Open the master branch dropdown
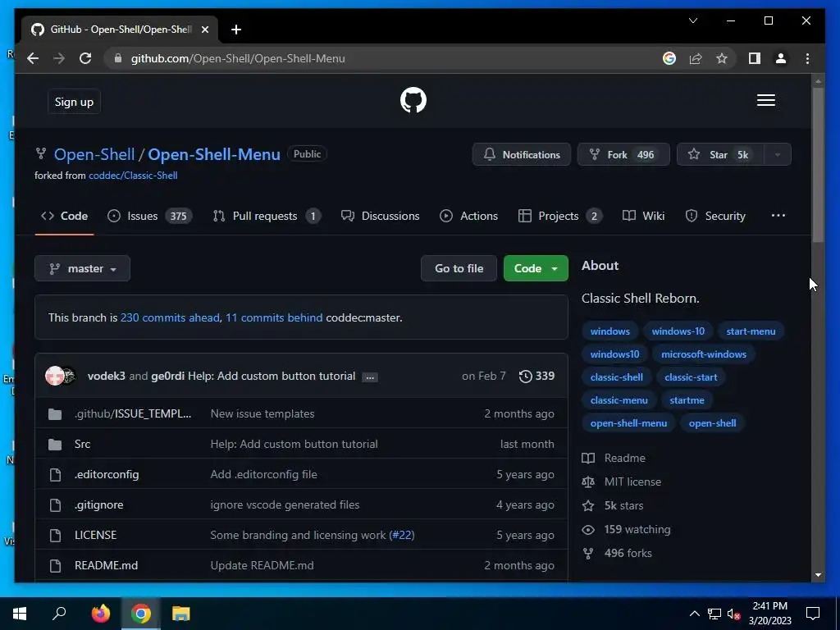The width and height of the screenshot is (840, 630). 83,268
